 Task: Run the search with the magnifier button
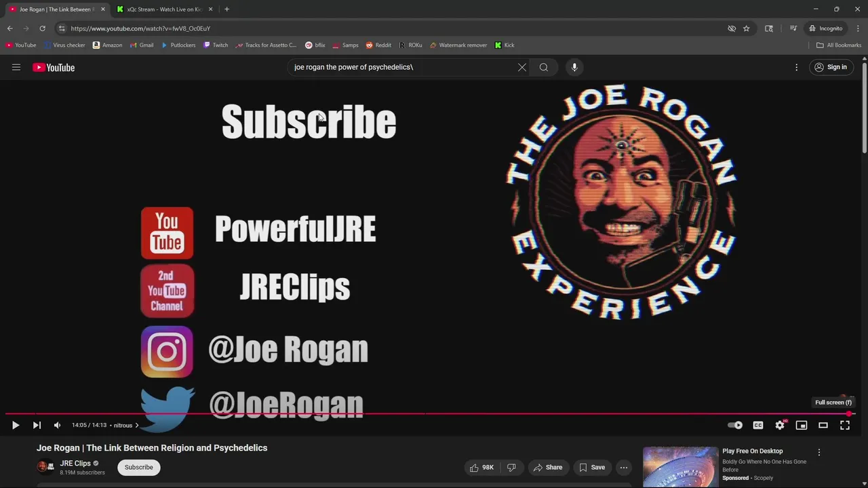click(544, 67)
